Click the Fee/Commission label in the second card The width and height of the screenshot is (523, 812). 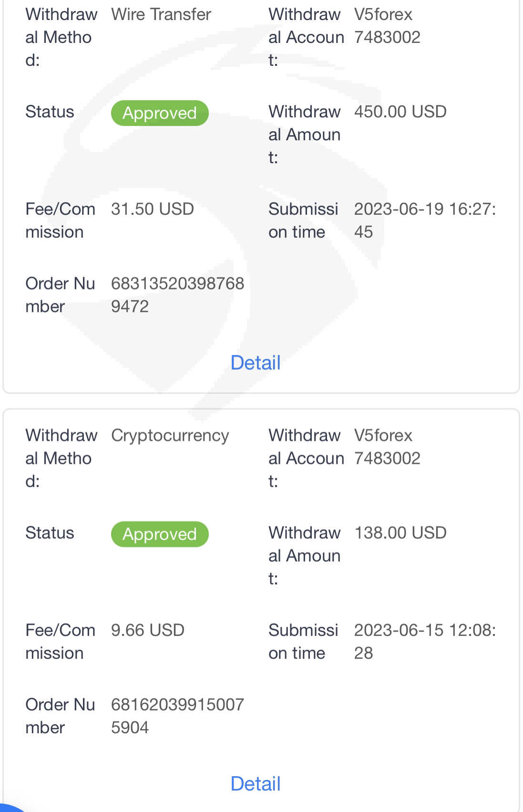60,642
